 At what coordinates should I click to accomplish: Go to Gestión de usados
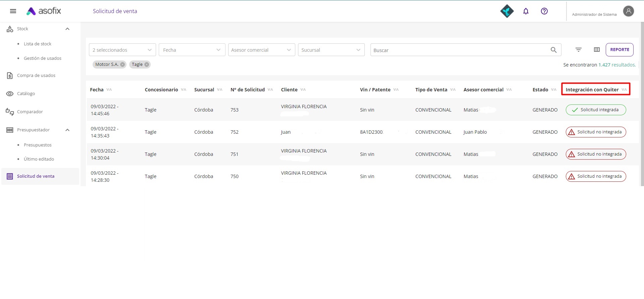[43, 58]
